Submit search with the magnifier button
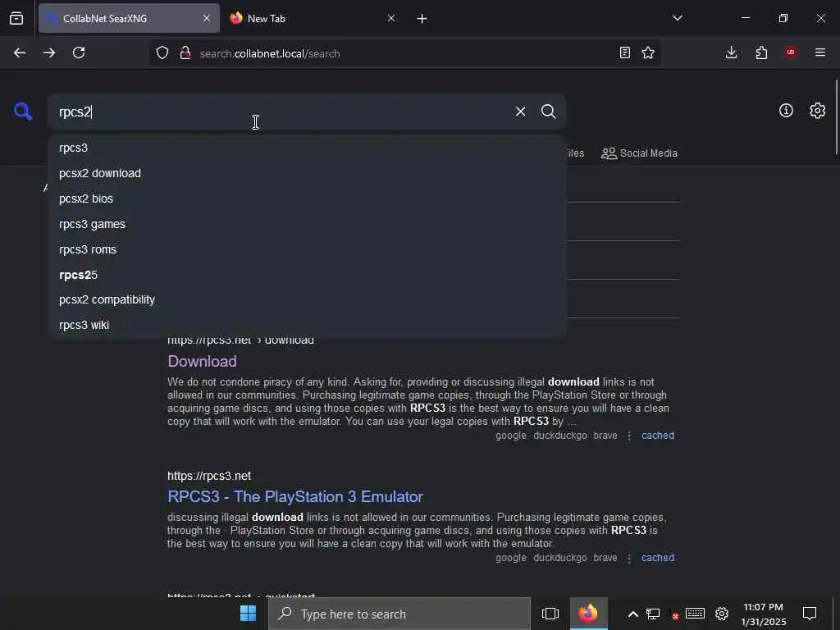This screenshot has height=630, width=840. click(x=548, y=112)
